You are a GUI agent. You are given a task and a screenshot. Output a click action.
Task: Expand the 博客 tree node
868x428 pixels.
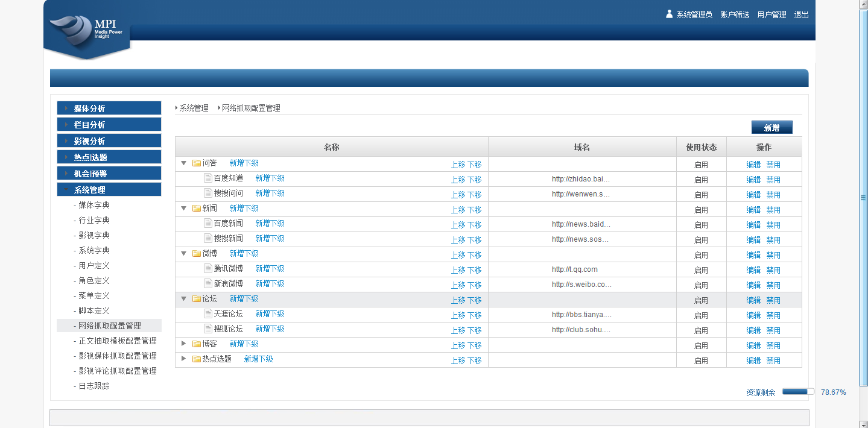pos(184,344)
